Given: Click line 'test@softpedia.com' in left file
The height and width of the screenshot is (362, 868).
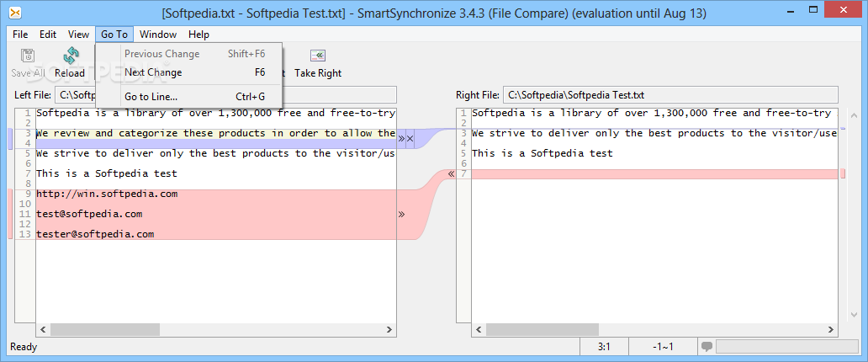Looking at the screenshot, I should 89,214.
